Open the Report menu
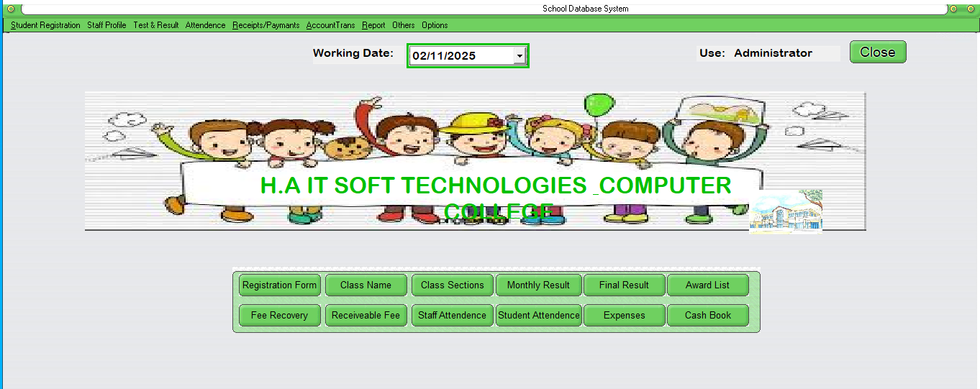 (373, 25)
